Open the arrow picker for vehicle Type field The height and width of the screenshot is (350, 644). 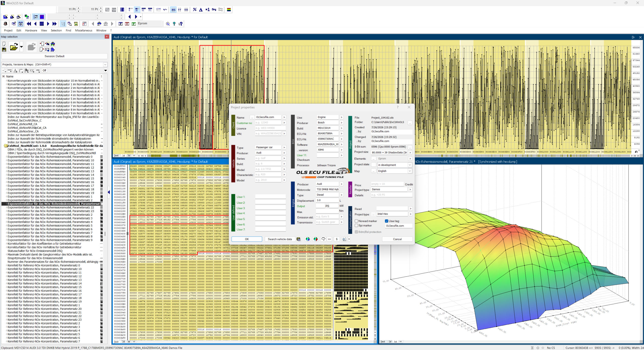coord(284,147)
